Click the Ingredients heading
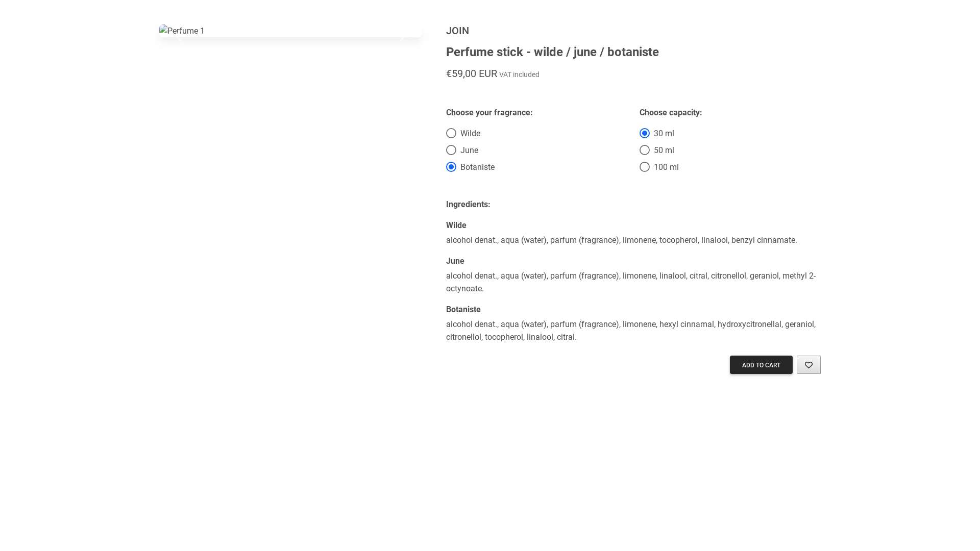This screenshot has width=980, height=551. (468, 204)
